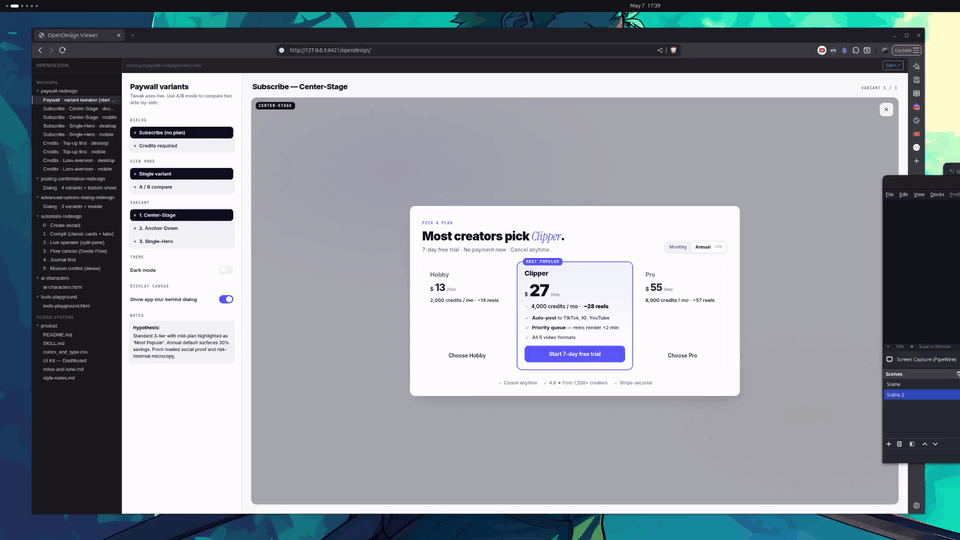The width and height of the screenshot is (960, 540).
Task: Collapse the paywall-redesign folder
Action: pos(37,91)
